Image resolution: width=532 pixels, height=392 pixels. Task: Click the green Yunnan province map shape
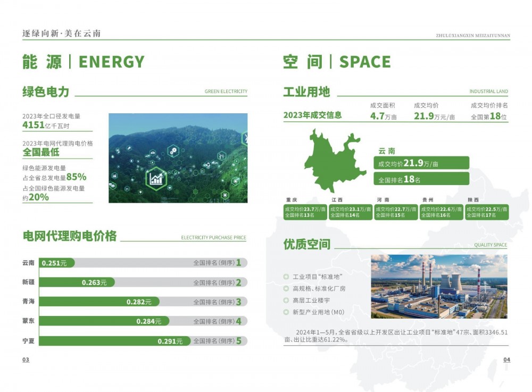(334, 161)
